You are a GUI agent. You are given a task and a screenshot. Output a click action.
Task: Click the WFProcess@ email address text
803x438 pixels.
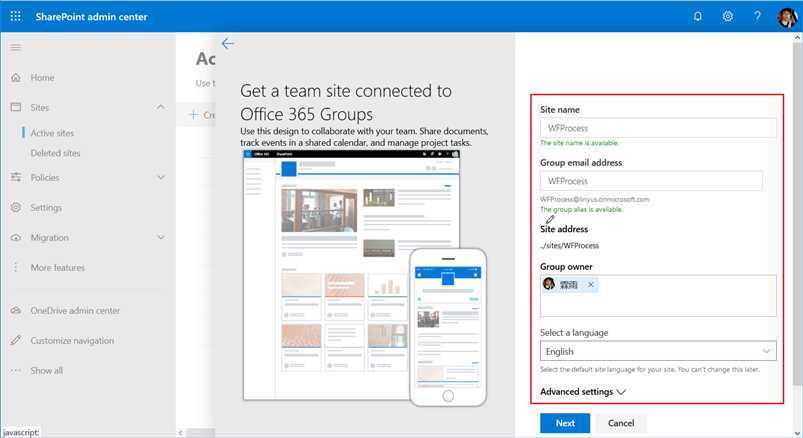point(595,199)
